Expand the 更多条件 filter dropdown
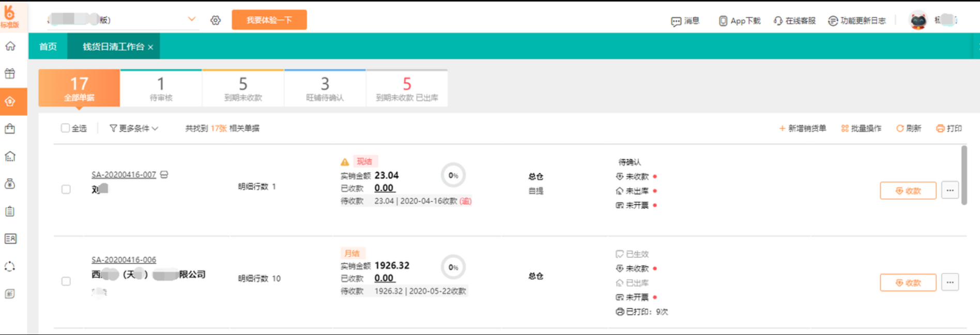 pyautogui.click(x=134, y=128)
